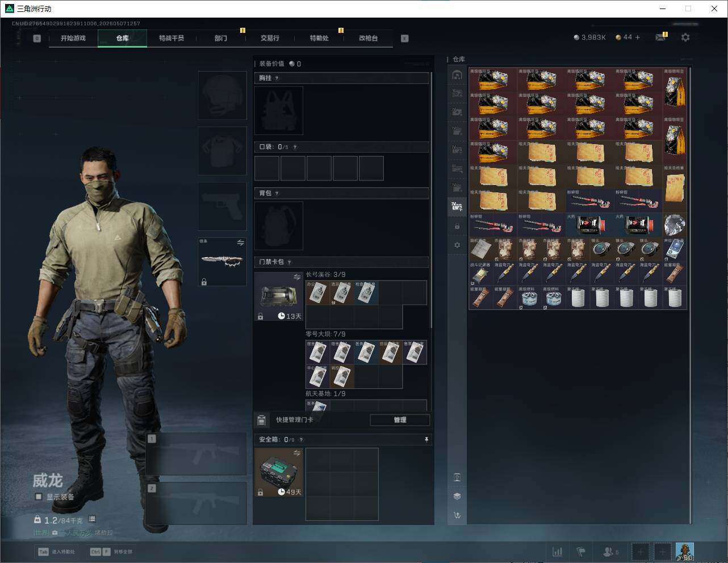Open the settings gear in the top bar
Image resolution: width=728 pixels, height=563 pixels.
coord(685,37)
